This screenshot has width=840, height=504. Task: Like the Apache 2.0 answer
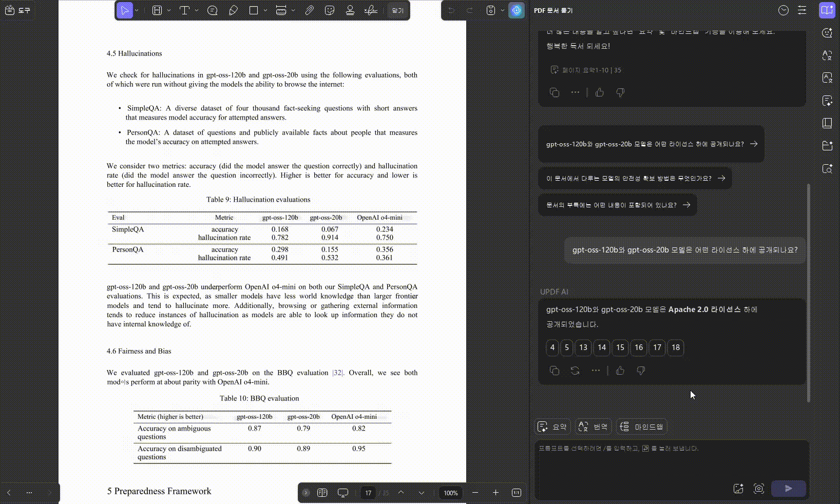pyautogui.click(x=620, y=371)
